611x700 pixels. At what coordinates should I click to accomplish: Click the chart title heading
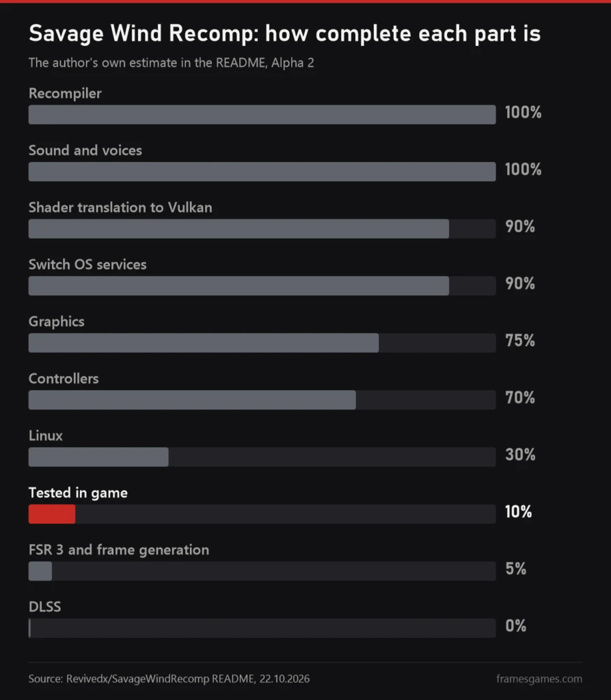(284, 33)
